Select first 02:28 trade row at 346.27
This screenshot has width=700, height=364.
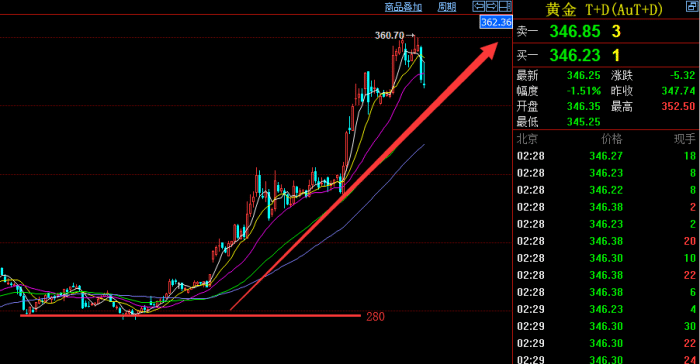click(606, 156)
